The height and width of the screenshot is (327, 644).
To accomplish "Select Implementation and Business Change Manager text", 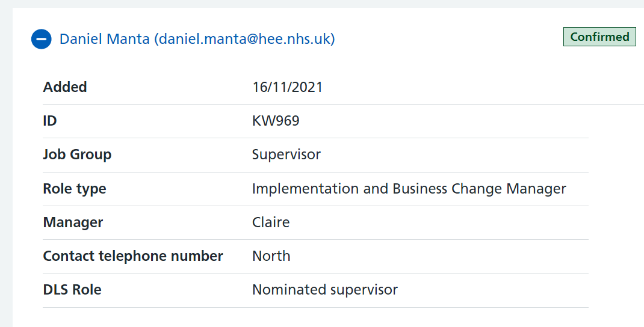I will pos(409,189).
